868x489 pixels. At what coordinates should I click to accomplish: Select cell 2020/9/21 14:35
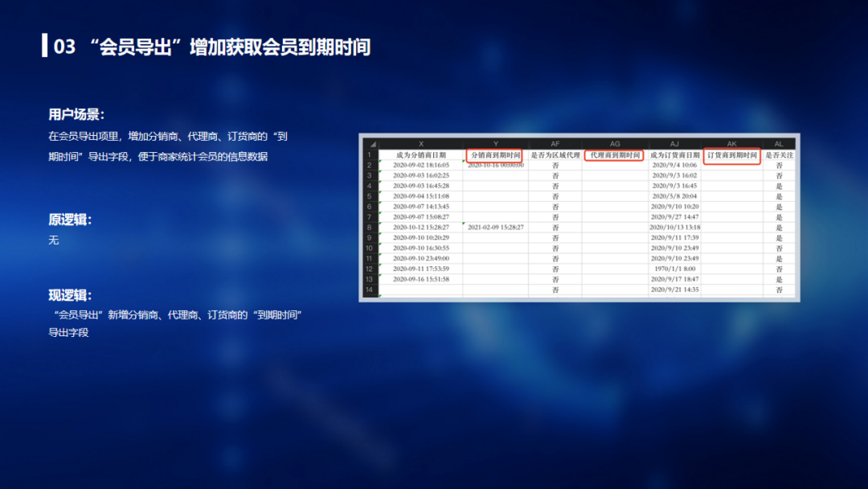point(674,290)
